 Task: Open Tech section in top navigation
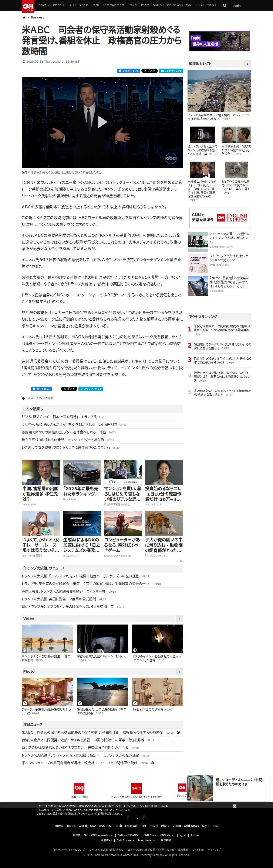tap(95, 5)
